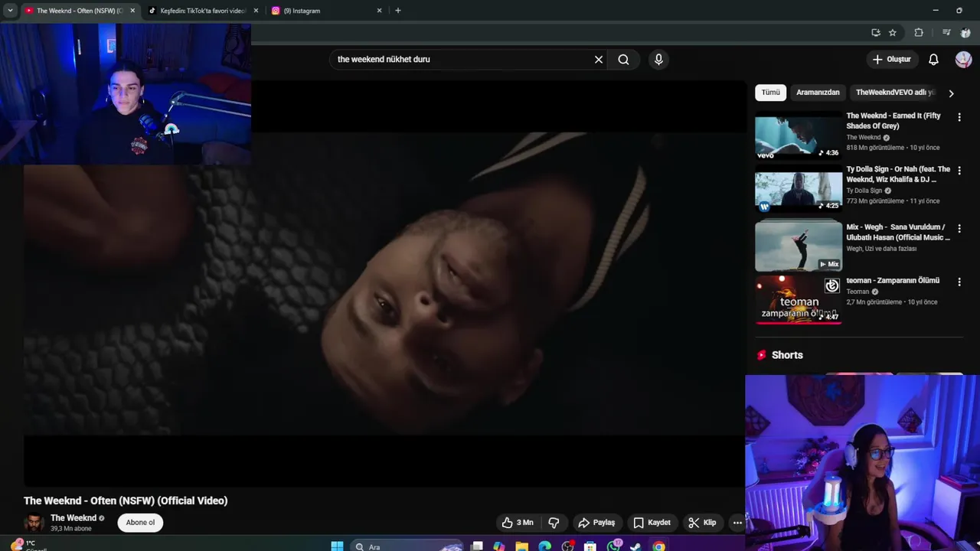This screenshot has width=980, height=551.
Task: Open options menu for Earned It video
Action: tap(959, 117)
